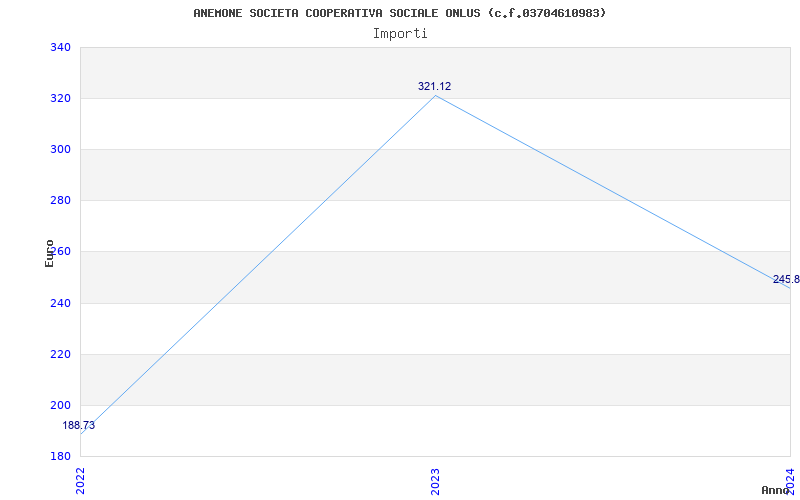Click the 321.12 data label
This screenshot has height=500, width=800.
434,87
